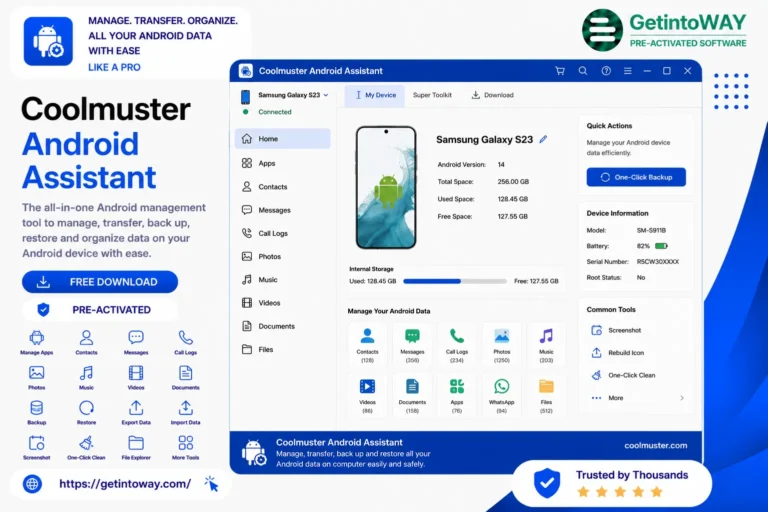Edit device name with pencil icon

point(544,140)
